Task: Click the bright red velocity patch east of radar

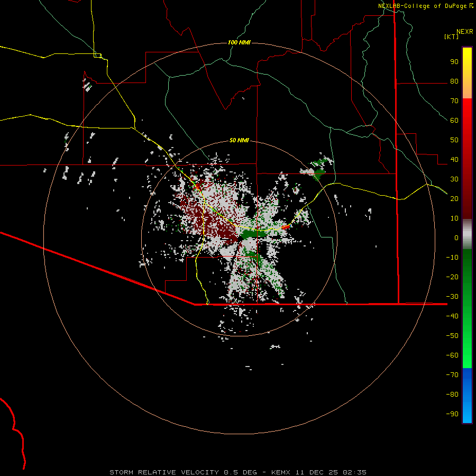Action: 286,227
